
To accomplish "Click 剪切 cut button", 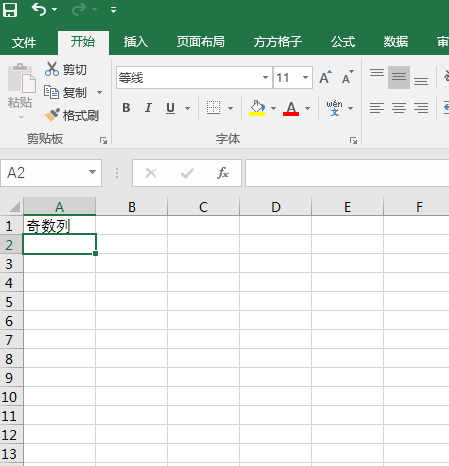I will coord(66,69).
